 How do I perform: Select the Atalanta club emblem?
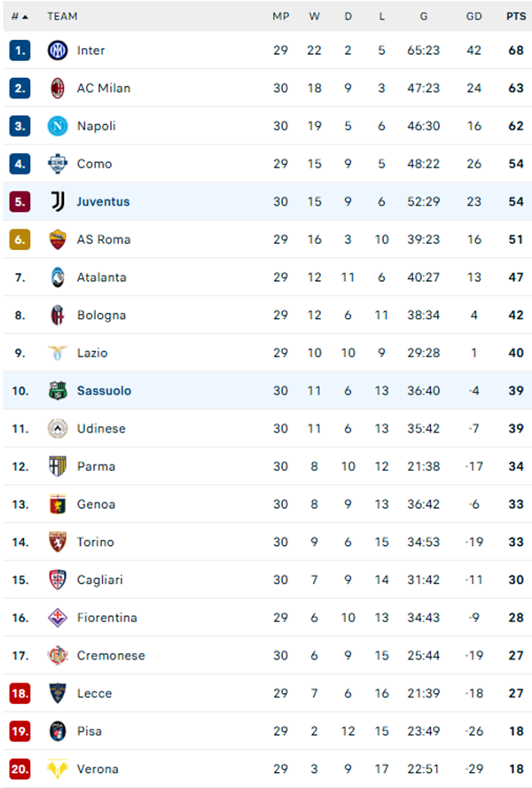57,277
